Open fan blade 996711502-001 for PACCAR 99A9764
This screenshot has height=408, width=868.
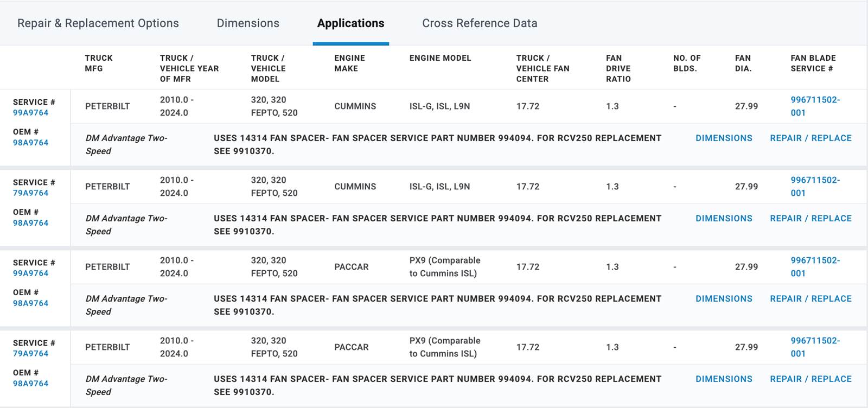pos(815,267)
